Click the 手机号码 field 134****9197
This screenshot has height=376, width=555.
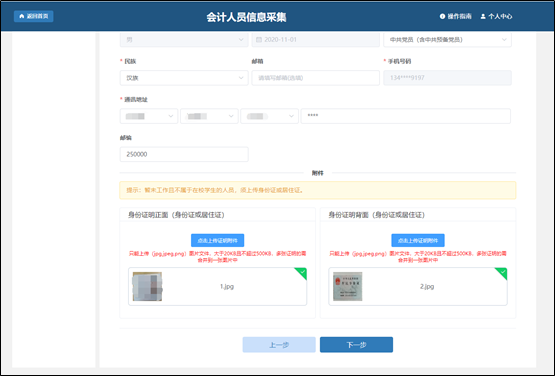click(x=447, y=78)
